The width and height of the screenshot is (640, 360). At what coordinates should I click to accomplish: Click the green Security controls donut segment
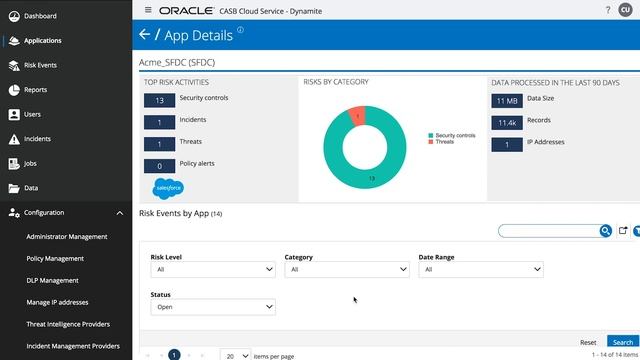pos(372,178)
